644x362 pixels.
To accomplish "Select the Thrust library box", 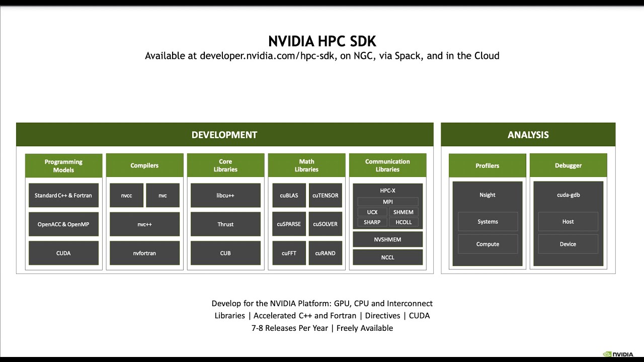I will (x=225, y=224).
